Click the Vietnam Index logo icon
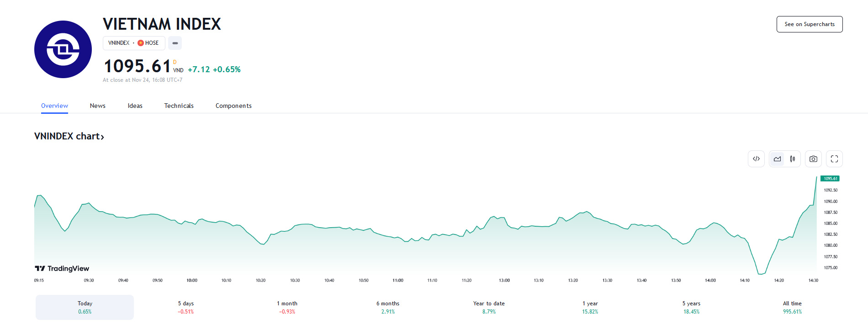Image resolution: width=868 pixels, height=330 pixels. pos(63,49)
